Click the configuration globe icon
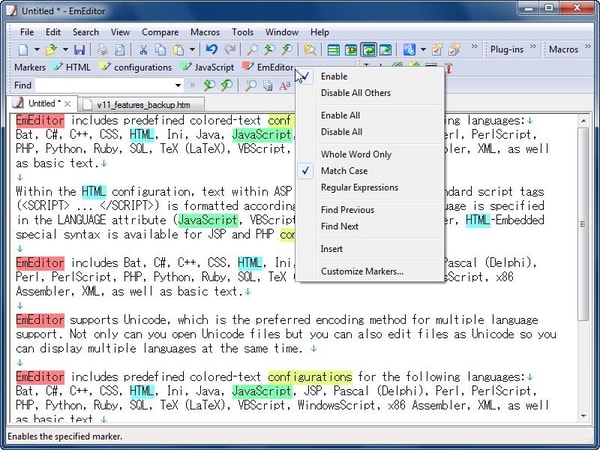Viewport: 600px width, 450px height. coord(409,50)
